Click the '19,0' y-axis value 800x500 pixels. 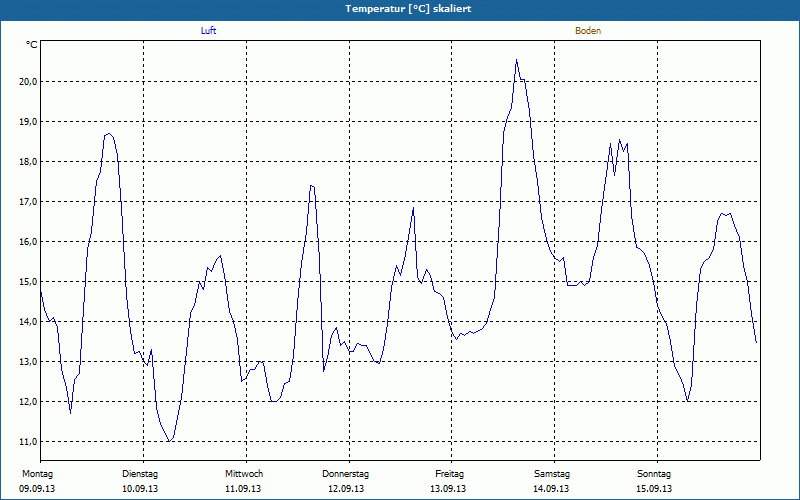point(28,121)
